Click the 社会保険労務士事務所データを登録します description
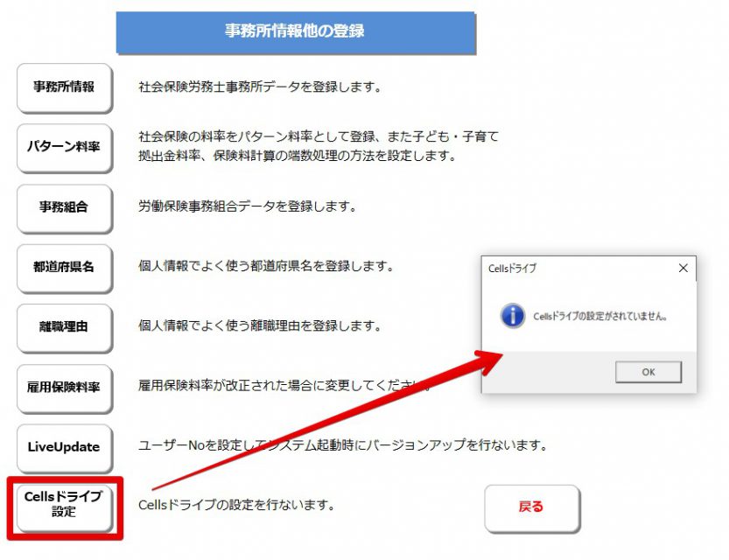This screenshot has width=729, height=560. pos(260,87)
